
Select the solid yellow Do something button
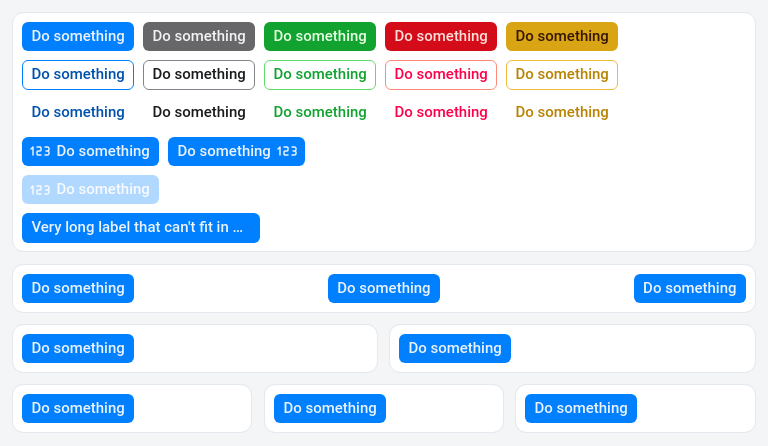coord(562,36)
